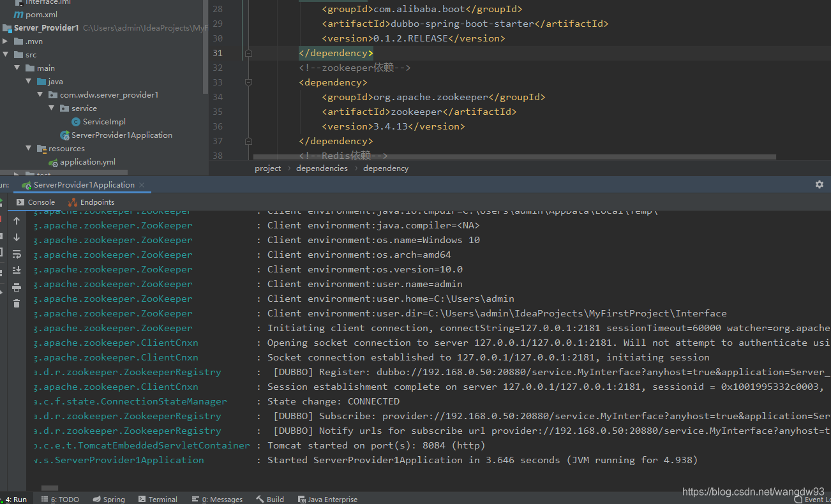Image resolution: width=831 pixels, height=504 pixels.
Task: Click the .mvn folder icon
Action: [19, 41]
